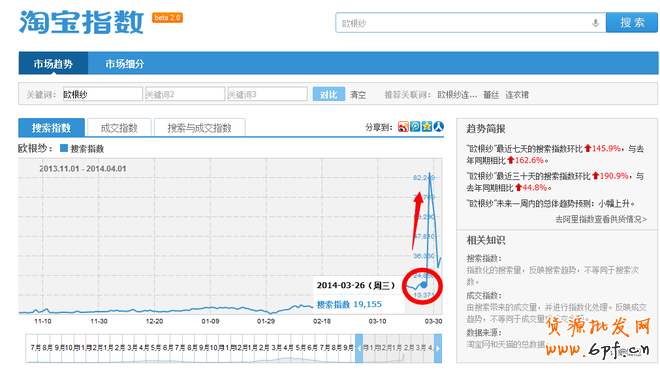The height and width of the screenshot is (371, 660).
Task: Click the tooltip value 19,155
Action: click(367, 304)
